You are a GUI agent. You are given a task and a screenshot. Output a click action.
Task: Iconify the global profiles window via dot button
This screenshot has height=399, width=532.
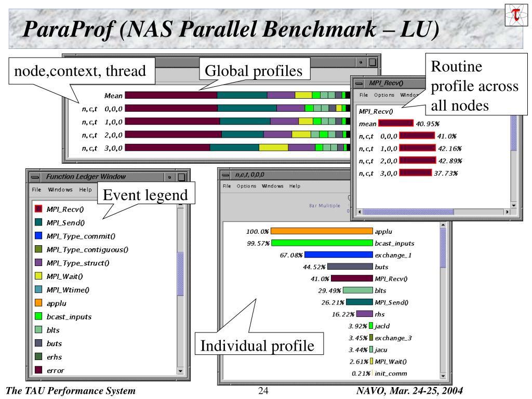coord(361,62)
